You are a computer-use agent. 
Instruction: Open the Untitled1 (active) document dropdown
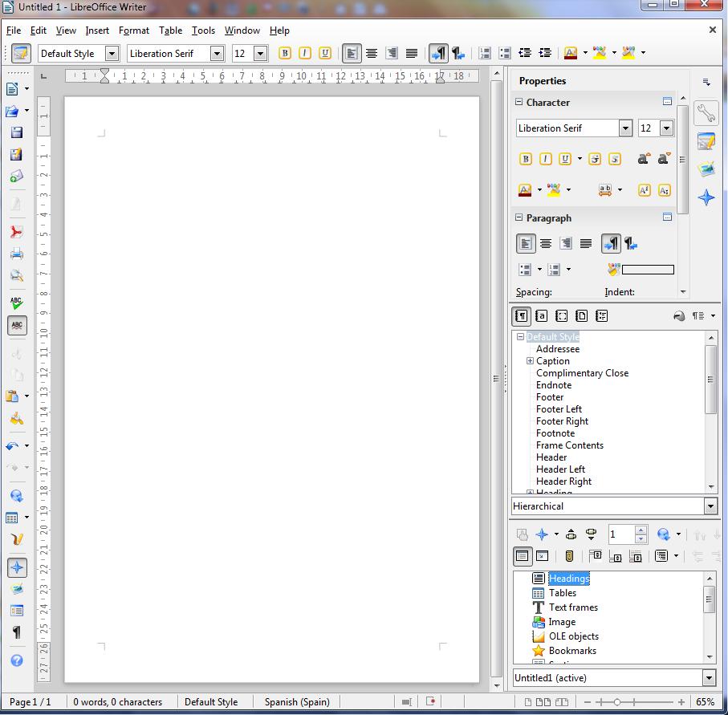coord(709,678)
